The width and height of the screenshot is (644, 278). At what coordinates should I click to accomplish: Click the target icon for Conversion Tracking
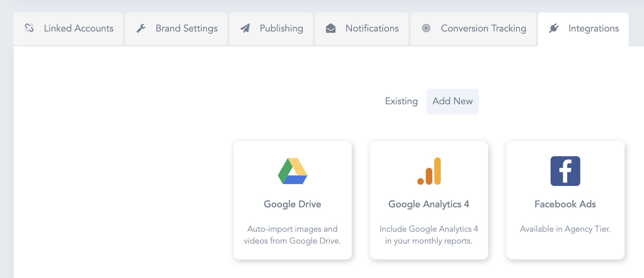[x=426, y=28]
